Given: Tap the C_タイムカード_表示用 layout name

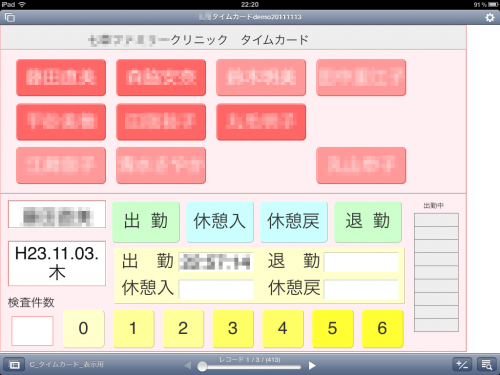Looking at the screenshot, I should point(66,365).
